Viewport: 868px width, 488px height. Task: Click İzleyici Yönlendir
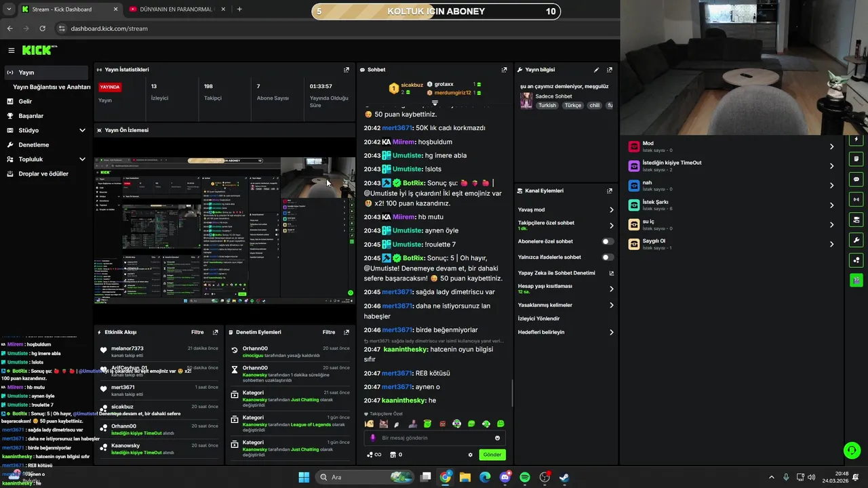click(539, 319)
